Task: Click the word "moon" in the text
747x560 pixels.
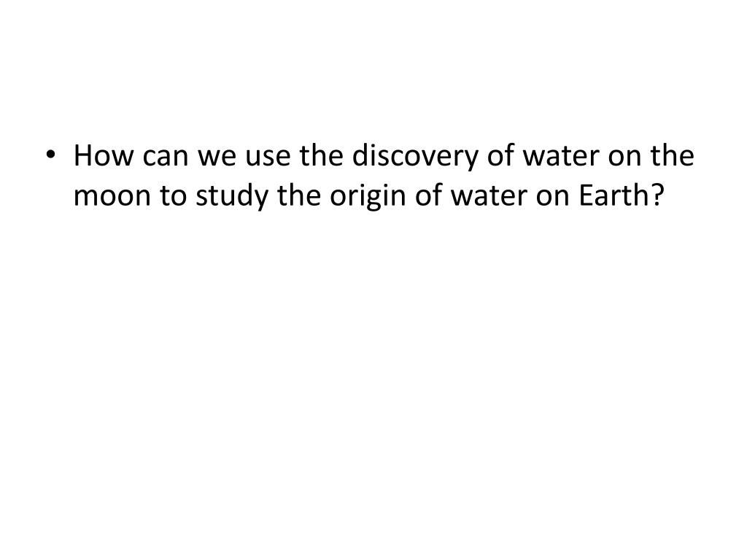Action: click(x=112, y=198)
